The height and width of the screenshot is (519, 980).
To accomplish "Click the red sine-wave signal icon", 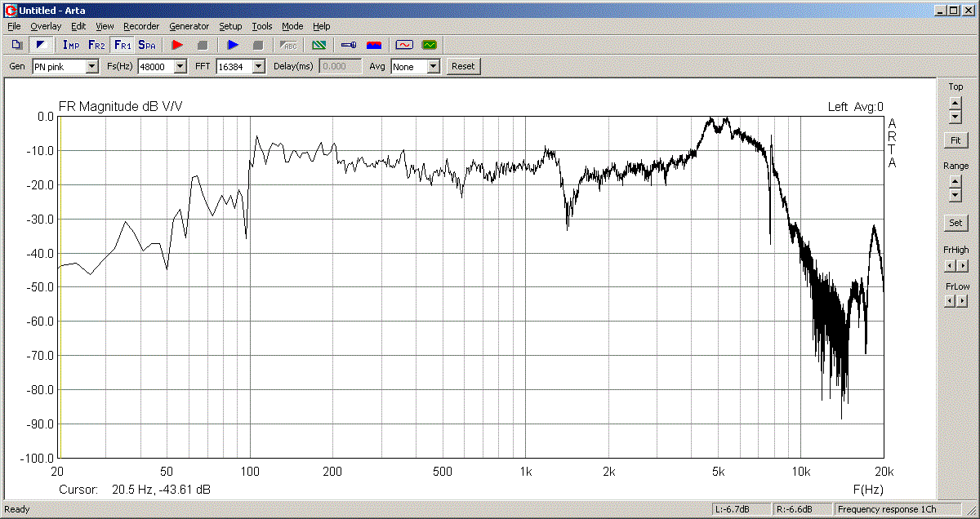I will click(x=404, y=45).
